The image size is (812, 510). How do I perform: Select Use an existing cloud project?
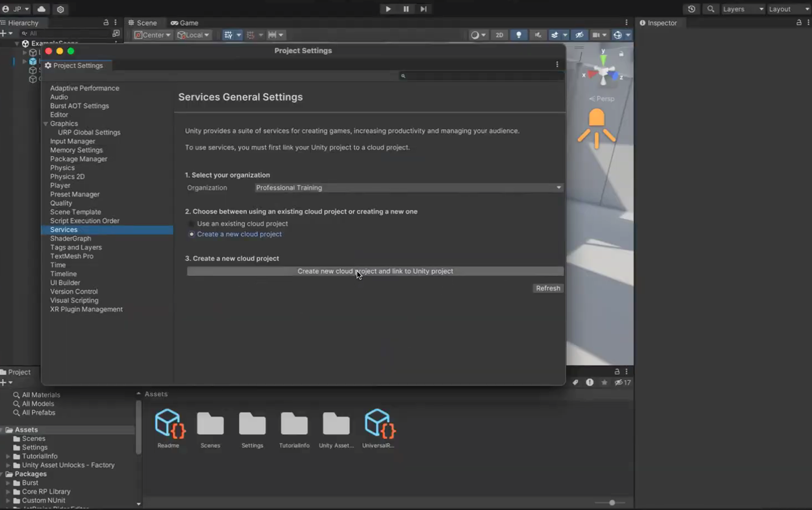[x=192, y=224]
